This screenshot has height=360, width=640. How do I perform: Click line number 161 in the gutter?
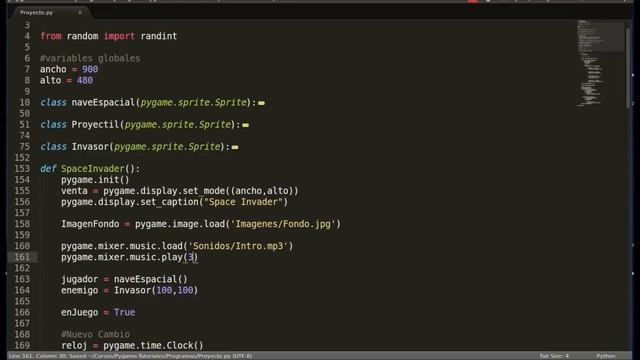(x=22, y=257)
